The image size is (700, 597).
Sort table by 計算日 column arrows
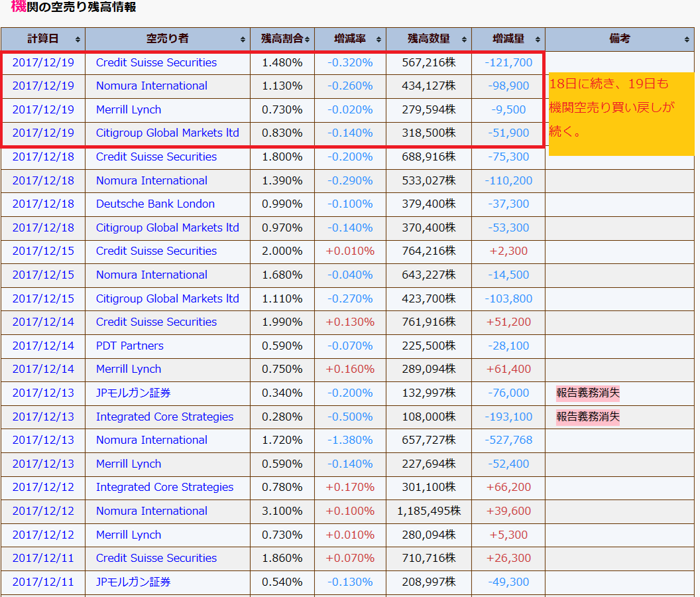pyautogui.click(x=78, y=39)
